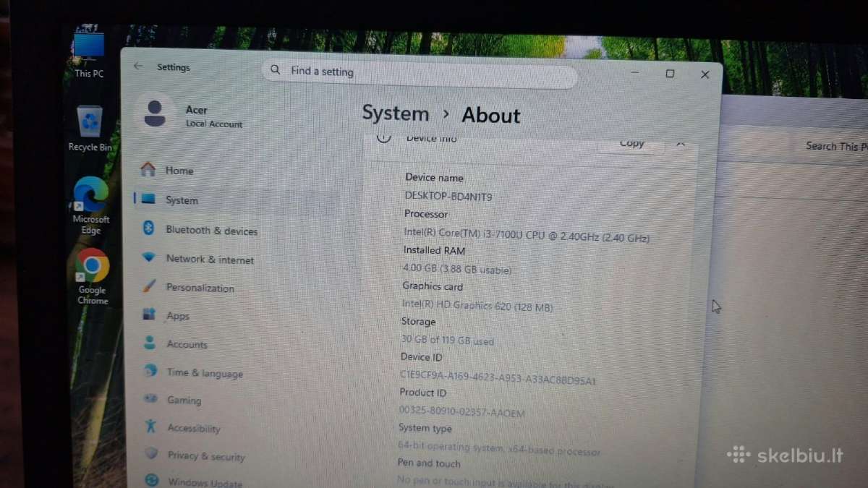This screenshot has height=488, width=868.
Task: Minimize the Settings window
Action: tap(635, 73)
